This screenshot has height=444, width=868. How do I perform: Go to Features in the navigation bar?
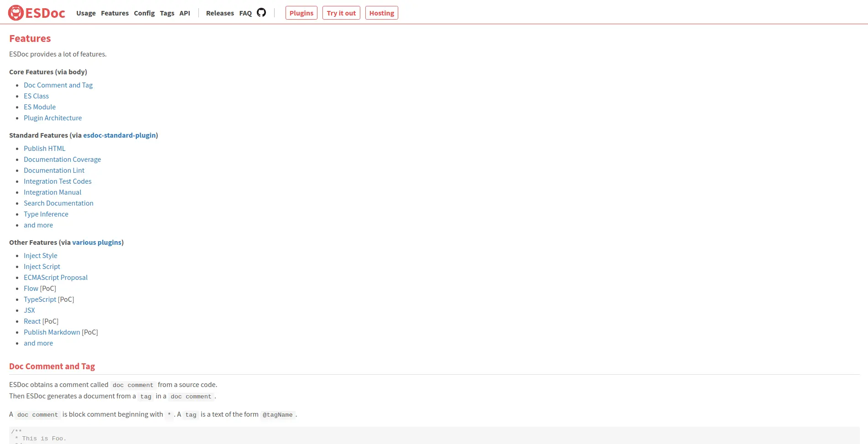click(x=115, y=13)
